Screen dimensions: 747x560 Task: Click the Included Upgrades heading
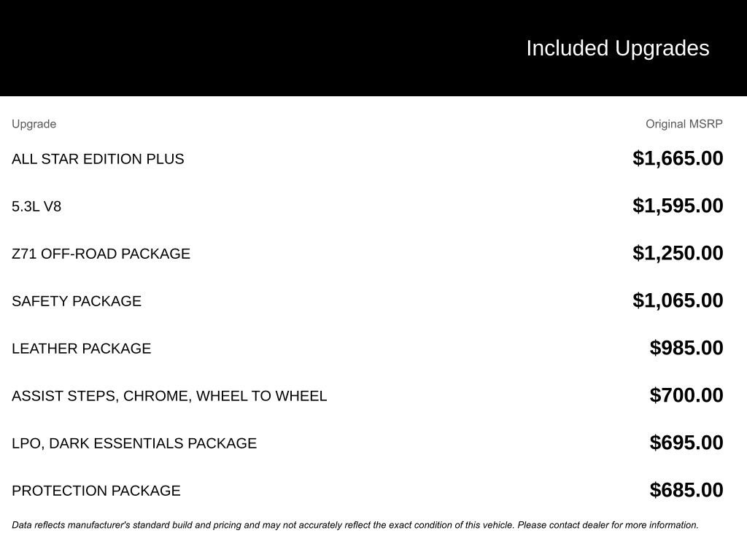coord(617,48)
